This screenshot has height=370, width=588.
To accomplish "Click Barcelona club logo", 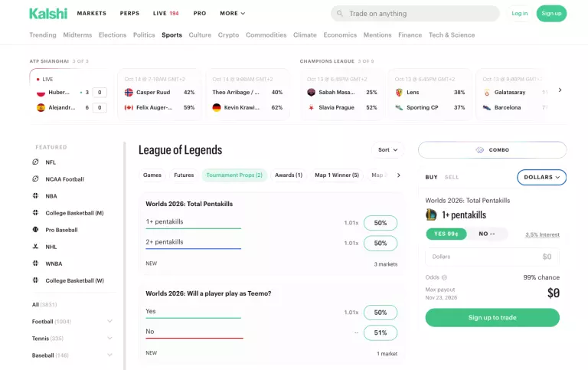I will pos(487,107).
